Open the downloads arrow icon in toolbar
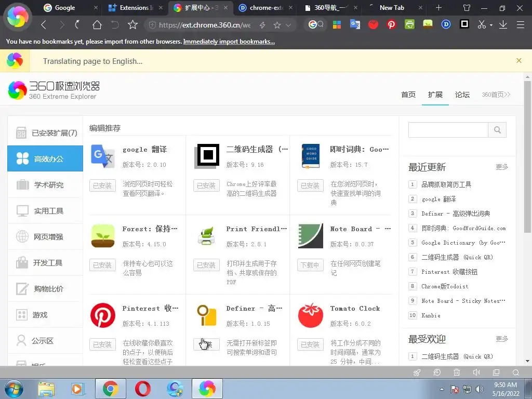The width and height of the screenshot is (532, 399). coord(503,24)
